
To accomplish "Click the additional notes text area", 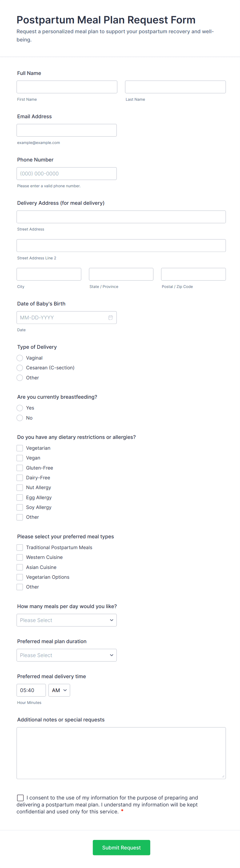I will click(x=121, y=753).
